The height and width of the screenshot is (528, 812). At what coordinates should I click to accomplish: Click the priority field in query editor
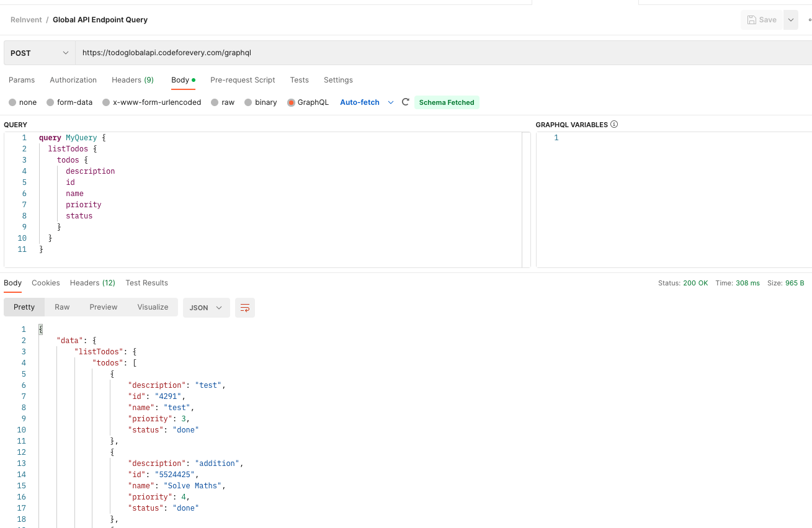(84, 205)
